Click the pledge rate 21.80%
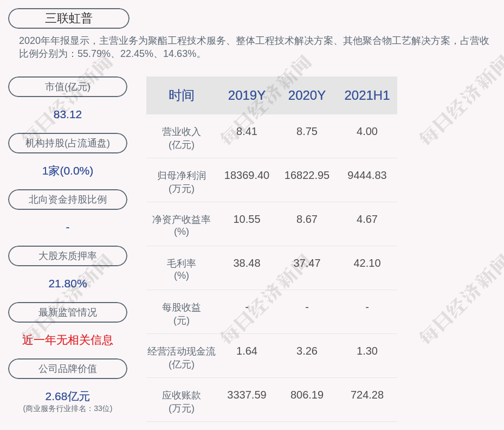Screen dimensions: 504x430 click(x=68, y=284)
